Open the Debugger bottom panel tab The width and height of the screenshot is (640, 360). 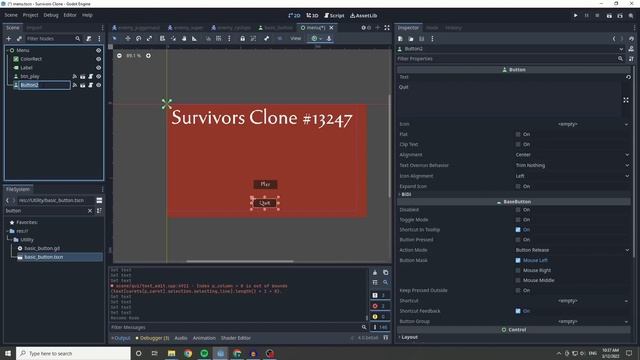point(152,338)
